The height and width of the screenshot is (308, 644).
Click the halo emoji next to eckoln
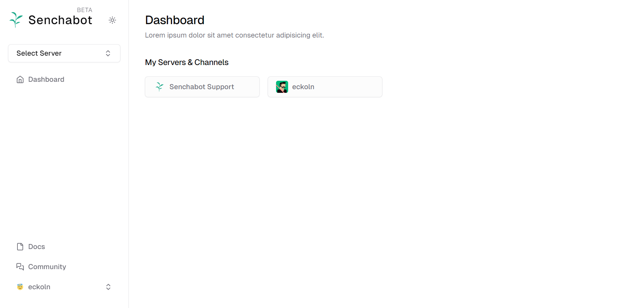tap(20, 287)
